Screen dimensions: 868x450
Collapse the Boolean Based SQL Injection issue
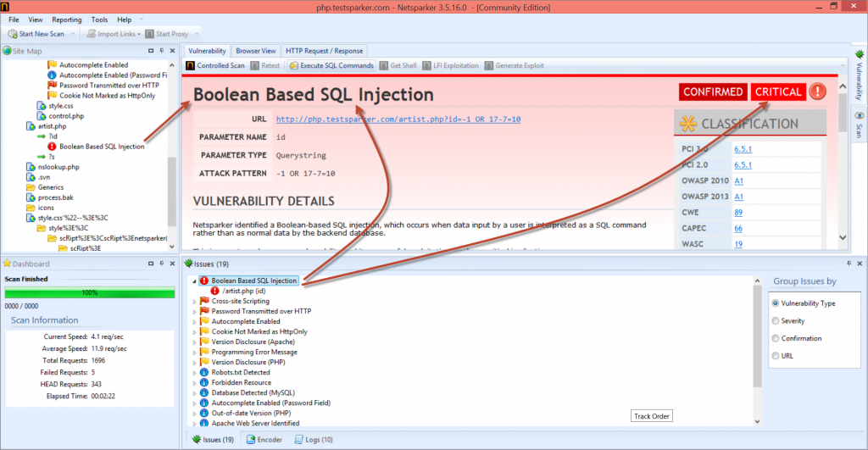195,281
